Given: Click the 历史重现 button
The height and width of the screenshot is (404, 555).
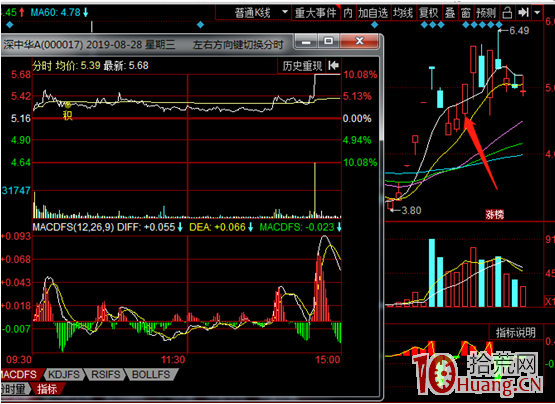Looking at the screenshot, I should 302,66.
